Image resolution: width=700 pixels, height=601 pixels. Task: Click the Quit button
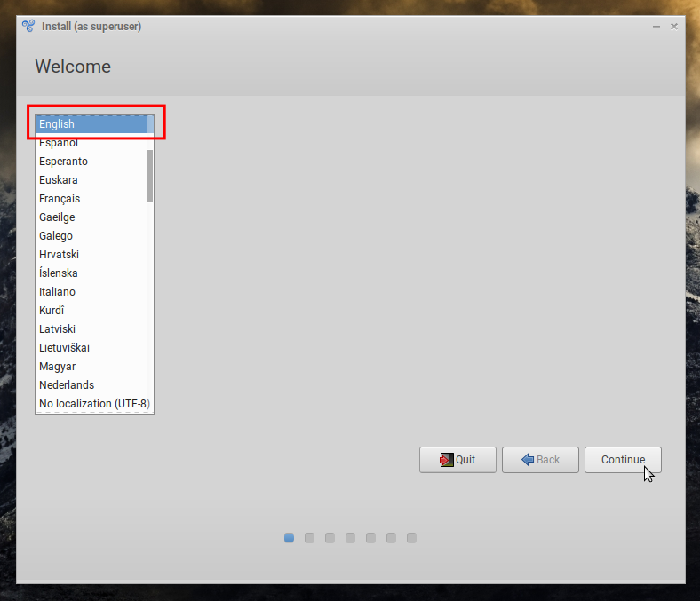click(x=457, y=460)
